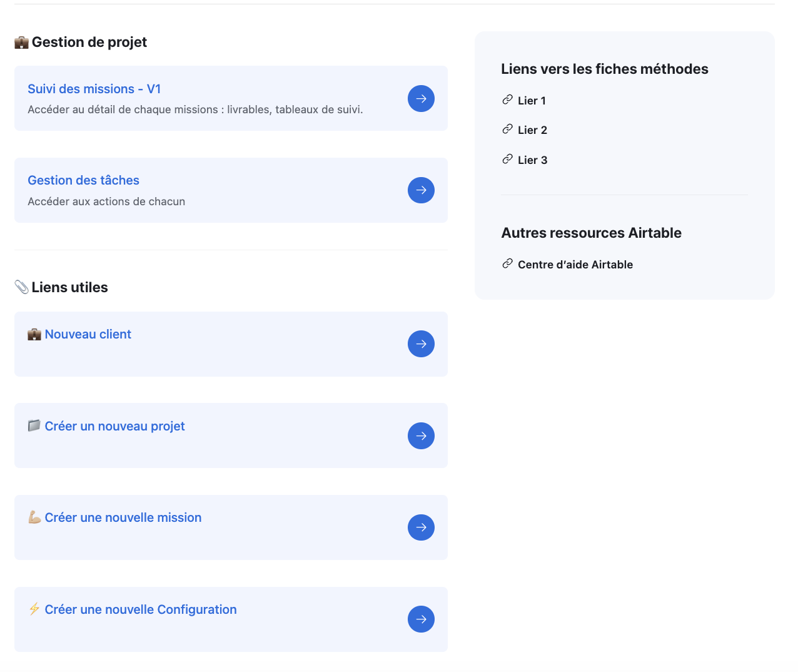Screen dimensions: 798x672
Task: Click the briefcase emoji on the Nouveau client card
Action: point(34,333)
